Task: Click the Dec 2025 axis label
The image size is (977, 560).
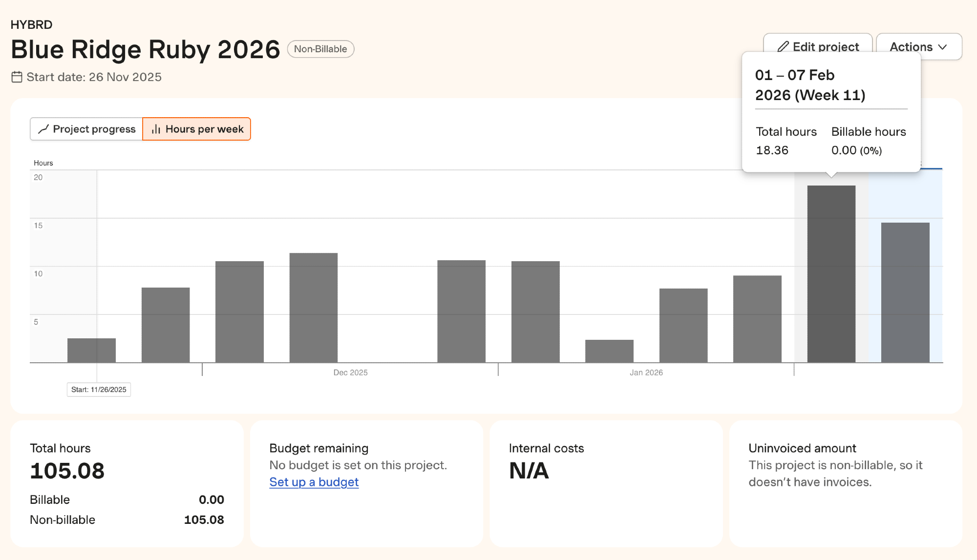Action: tap(350, 373)
